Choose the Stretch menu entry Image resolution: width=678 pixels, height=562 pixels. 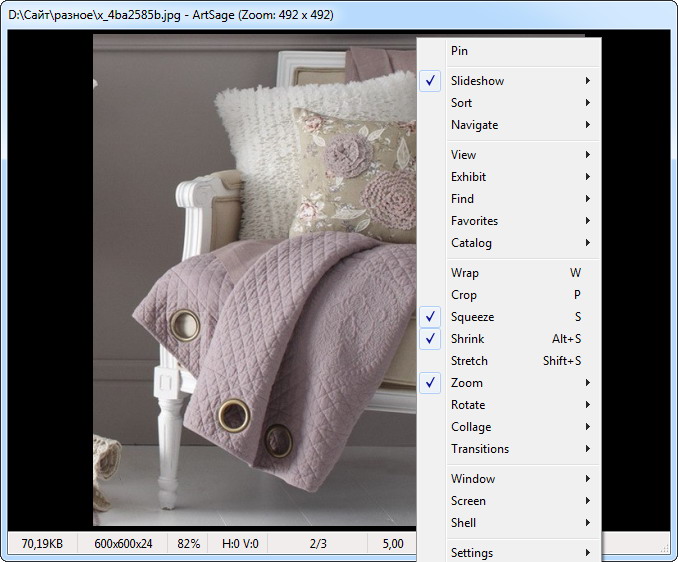coord(509,361)
